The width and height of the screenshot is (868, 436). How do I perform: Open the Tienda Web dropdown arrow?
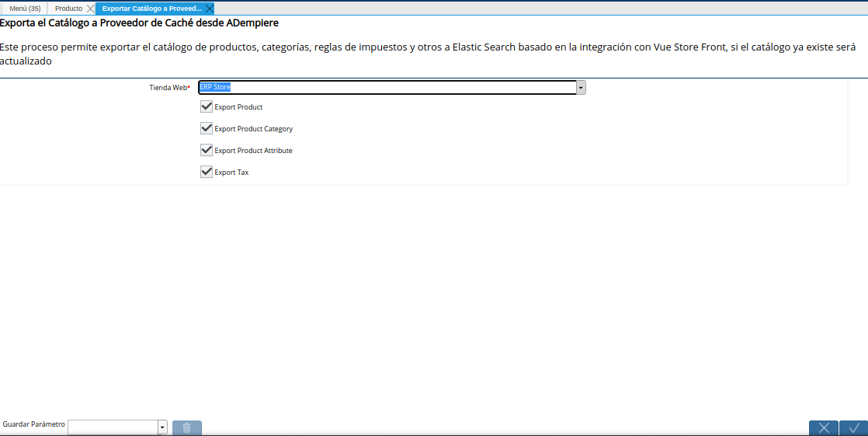click(581, 88)
